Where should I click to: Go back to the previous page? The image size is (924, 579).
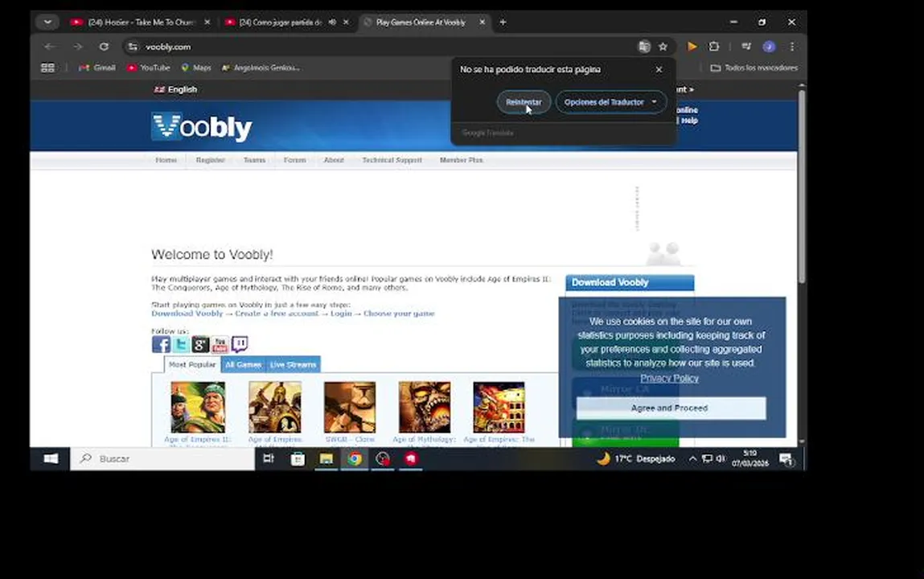[50, 47]
